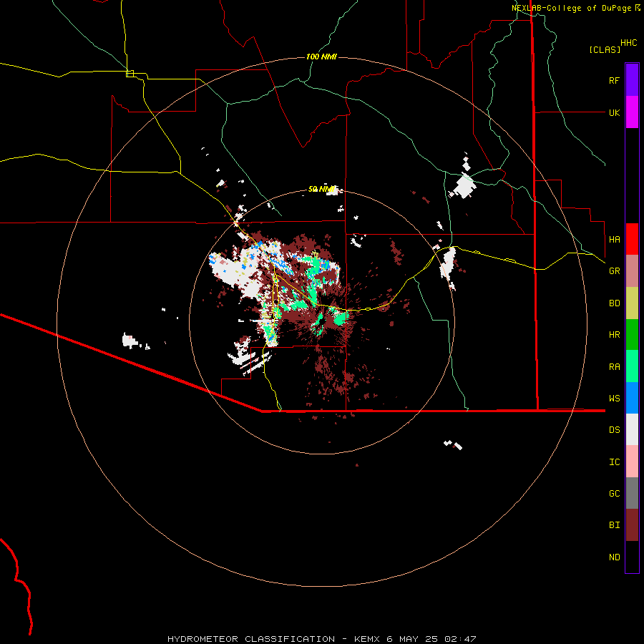Click the bright green RA legend color

[x=632, y=366]
